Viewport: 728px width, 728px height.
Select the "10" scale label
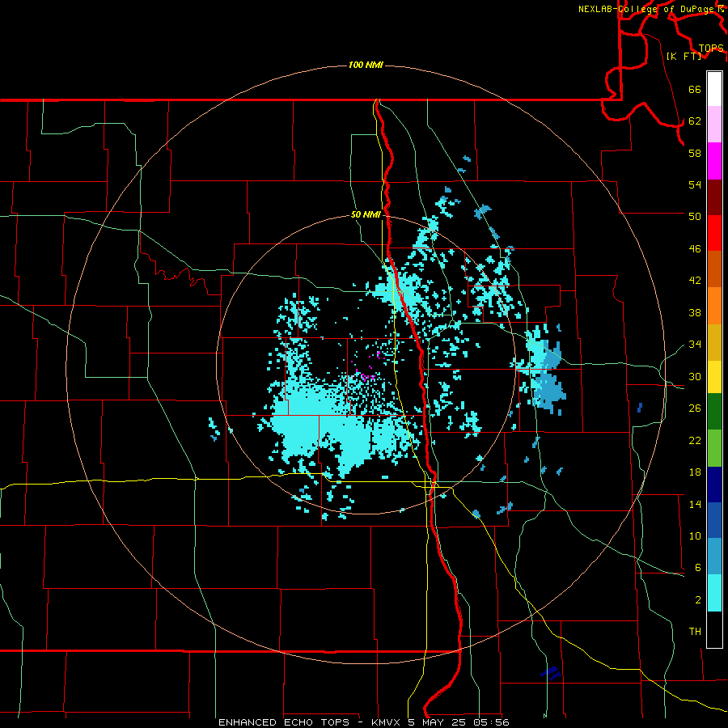pyautogui.click(x=695, y=535)
